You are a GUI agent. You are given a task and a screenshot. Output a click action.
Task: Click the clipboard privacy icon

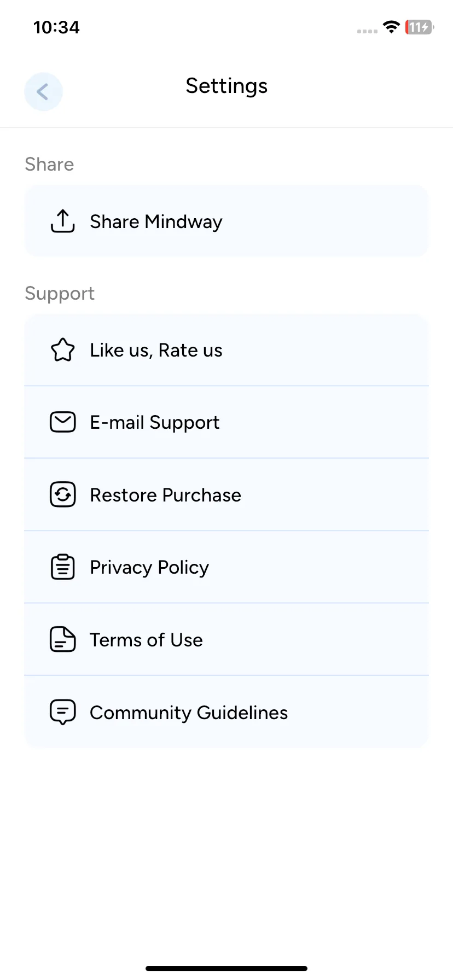click(63, 567)
